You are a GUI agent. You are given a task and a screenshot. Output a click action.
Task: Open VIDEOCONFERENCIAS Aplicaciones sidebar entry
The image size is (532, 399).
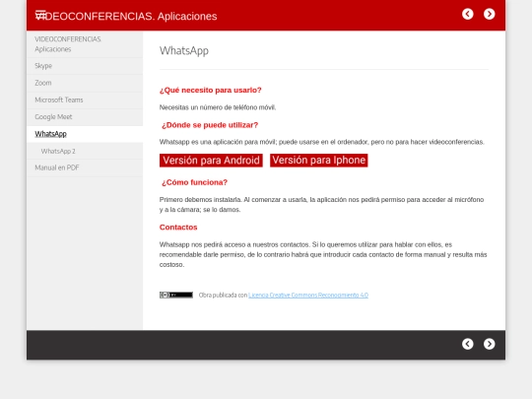point(85,44)
